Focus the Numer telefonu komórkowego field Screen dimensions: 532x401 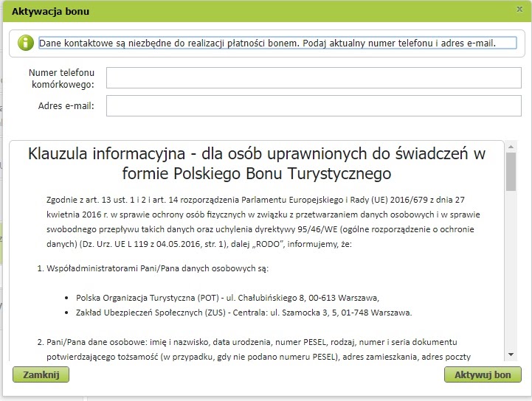click(314, 77)
